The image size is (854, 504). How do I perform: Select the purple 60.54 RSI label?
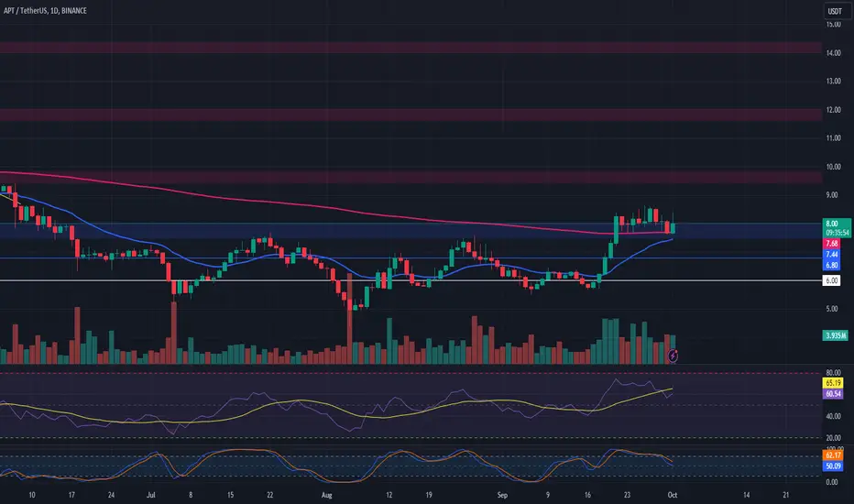(x=833, y=393)
